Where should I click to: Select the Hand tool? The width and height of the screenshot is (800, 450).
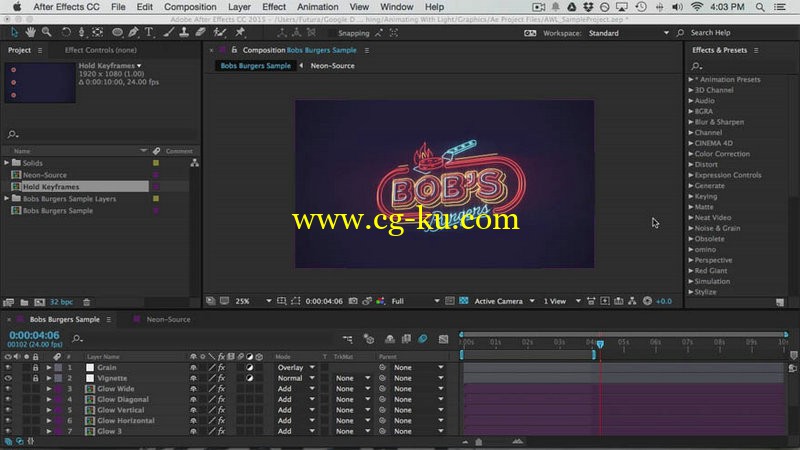tap(31, 33)
